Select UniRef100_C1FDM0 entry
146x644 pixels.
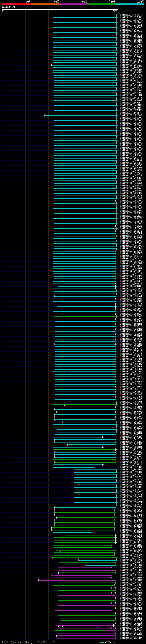131,58
